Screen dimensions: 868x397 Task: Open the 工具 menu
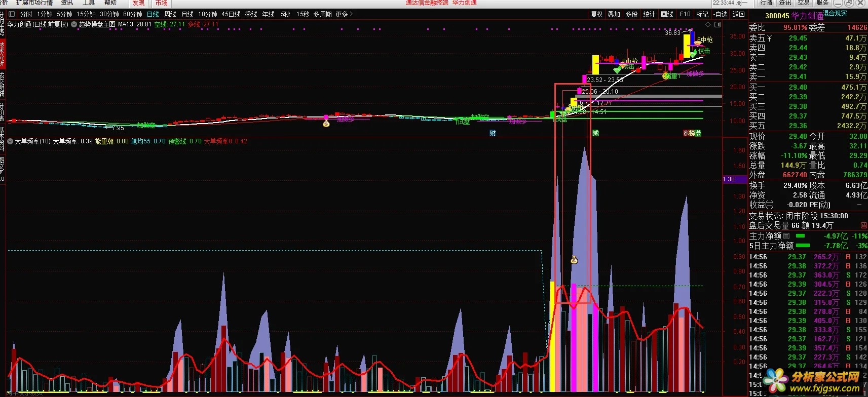pyautogui.click(x=89, y=3)
